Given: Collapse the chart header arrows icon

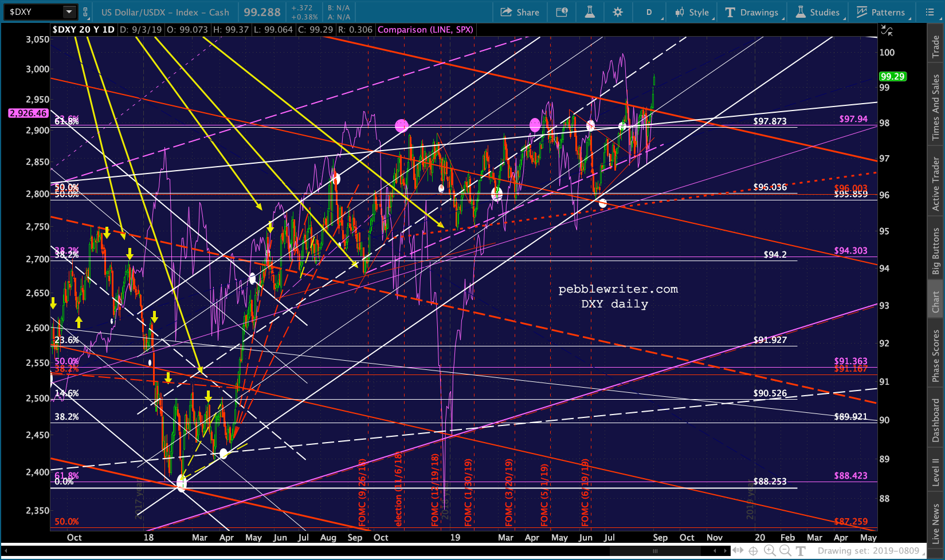Looking at the screenshot, I should [x=887, y=30].
